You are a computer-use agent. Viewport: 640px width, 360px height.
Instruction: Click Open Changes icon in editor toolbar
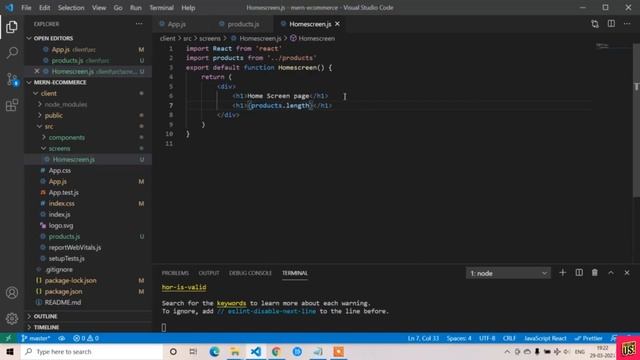(x=595, y=24)
